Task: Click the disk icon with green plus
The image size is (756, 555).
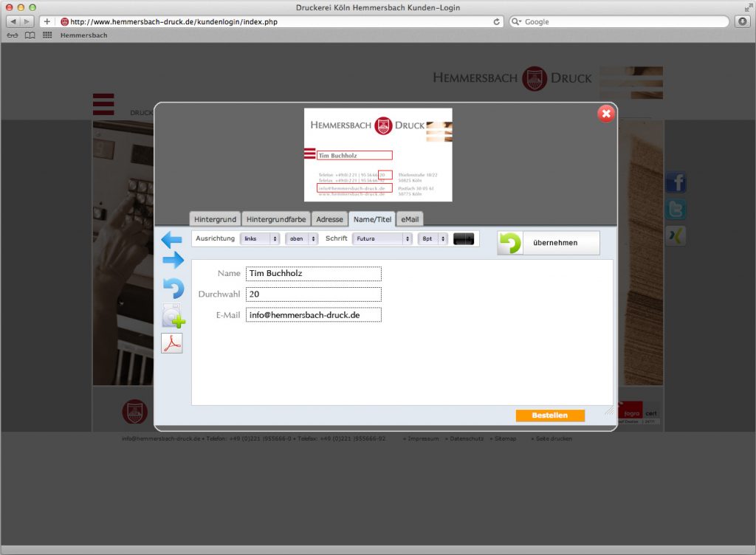Action: 173,316
